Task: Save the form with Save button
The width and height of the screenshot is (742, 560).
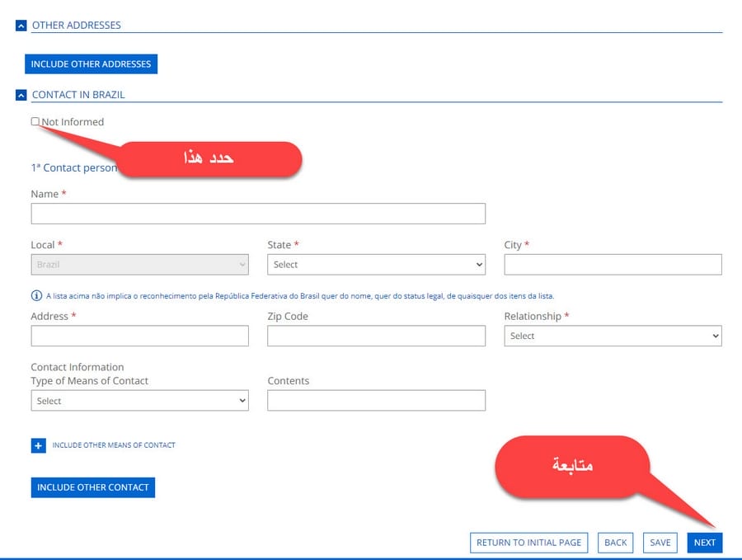Action: (x=660, y=543)
